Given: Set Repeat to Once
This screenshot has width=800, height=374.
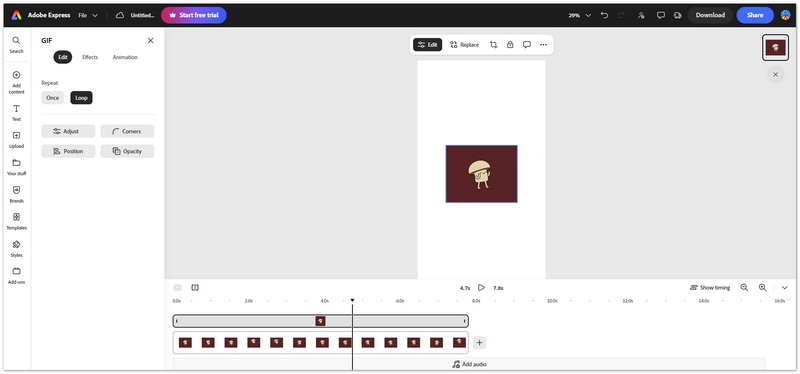Looking at the screenshot, I should pos(53,97).
